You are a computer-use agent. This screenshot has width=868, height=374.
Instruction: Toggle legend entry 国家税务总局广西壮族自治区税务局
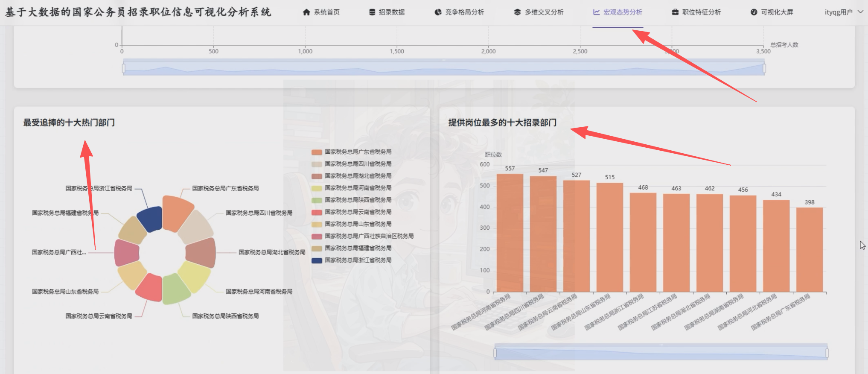[363, 236]
